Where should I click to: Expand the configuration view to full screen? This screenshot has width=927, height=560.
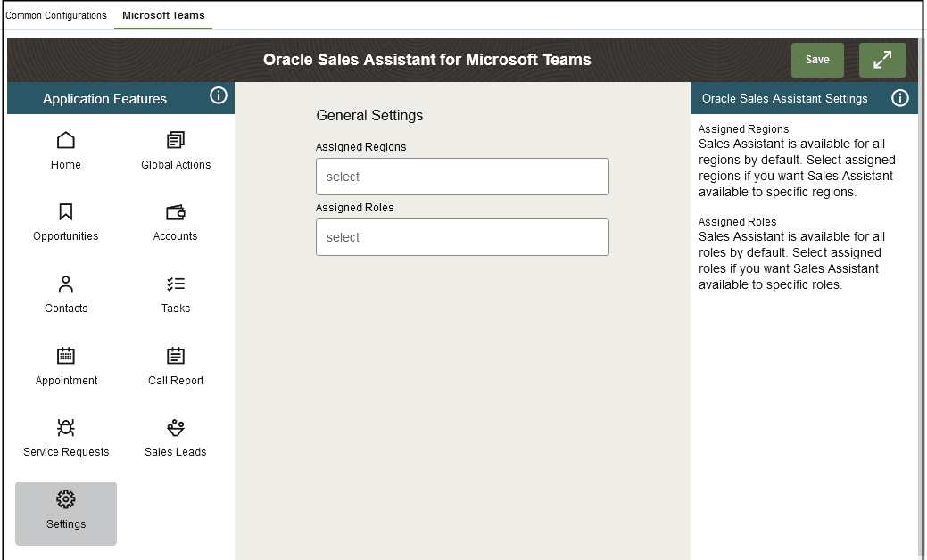point(882,60)
